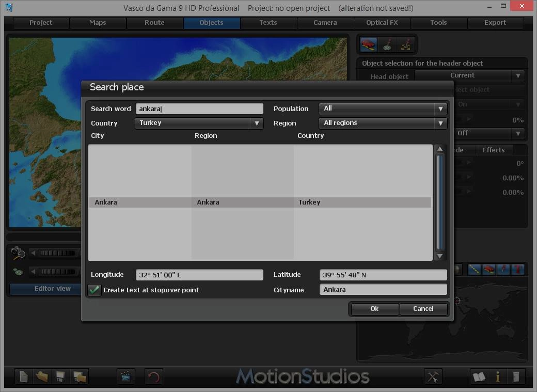Click the Region column header in results

tap(206, 136)
